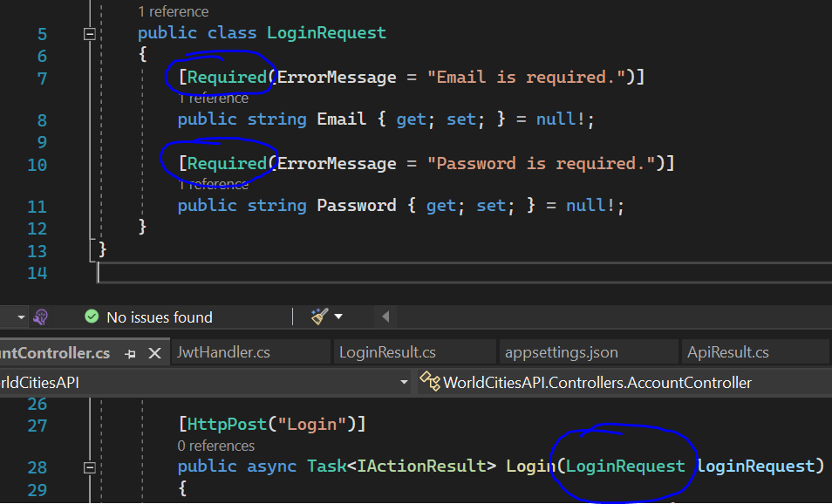Collapse the Login method outlining toggle on line 28

[x=90, y=467]
